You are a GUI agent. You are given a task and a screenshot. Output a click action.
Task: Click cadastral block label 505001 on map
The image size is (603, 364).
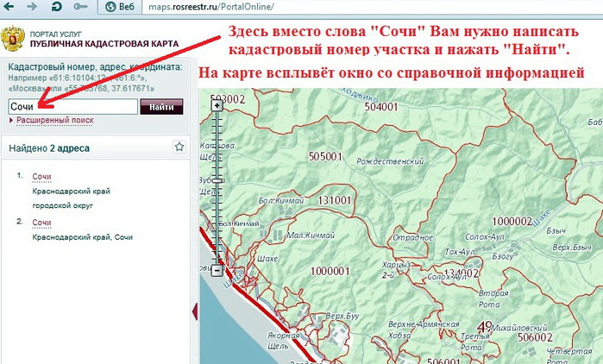coord(325,156)
